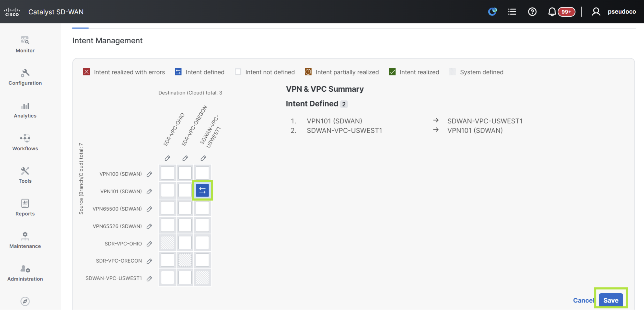
Task: Toggle VPN65526 to SDWAN-VPC-USWEST1 intent cell
Action: [202, 225]
